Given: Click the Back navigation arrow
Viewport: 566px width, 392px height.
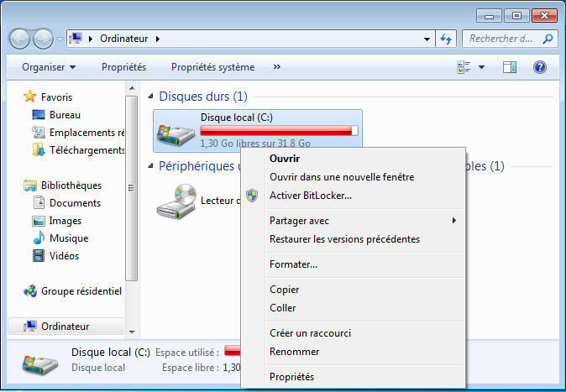Looking at the screenshot, I should 19,39.
